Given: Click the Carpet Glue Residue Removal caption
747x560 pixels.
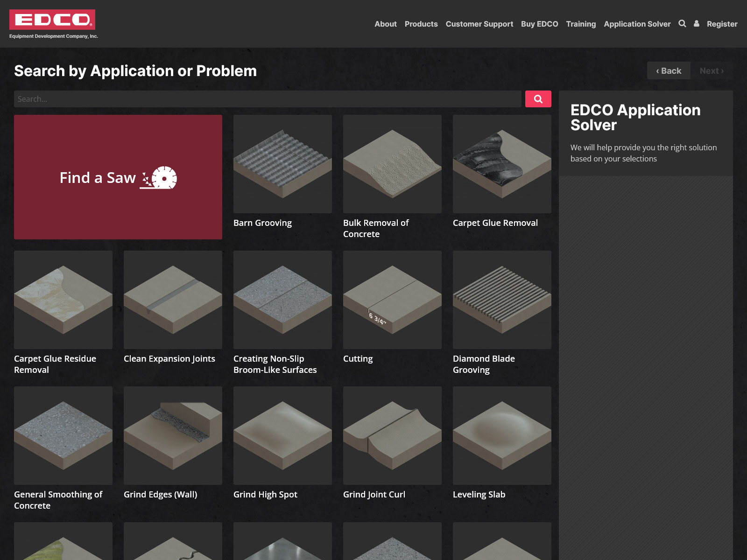Looking at the screenshot, I should [55, 364].
